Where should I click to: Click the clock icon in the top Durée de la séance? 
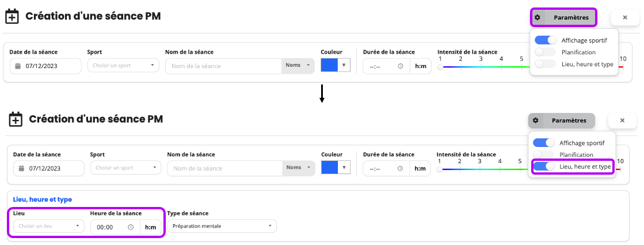tap(401, 66)
